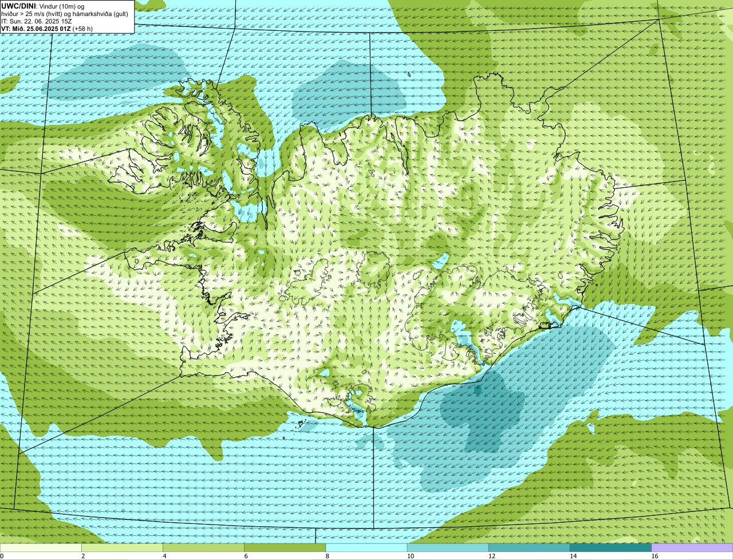The width and height of the screenshot is (733, 560).
Task: Click the '2' tick label on color scale
Action: point(83,556)
